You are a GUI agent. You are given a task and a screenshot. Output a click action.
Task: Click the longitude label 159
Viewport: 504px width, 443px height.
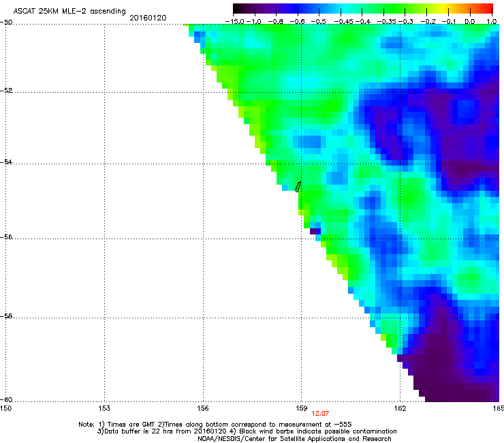click(x=301, y=408)
